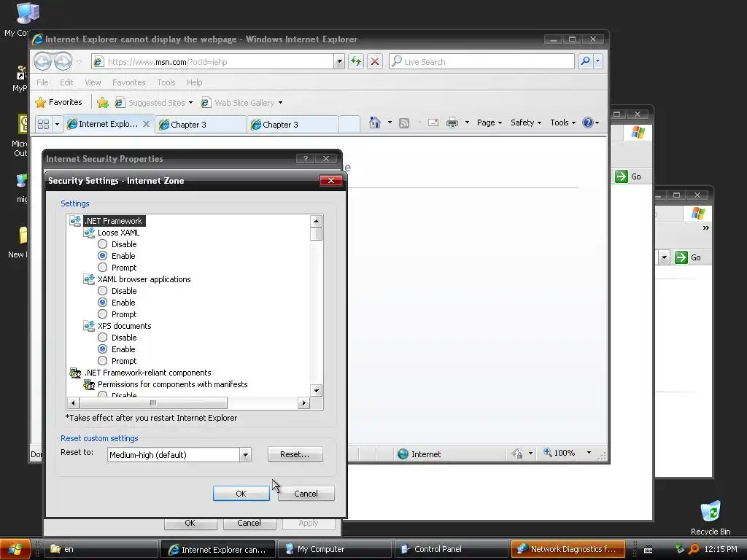Viewport: 747px width, 560px height.
Task: Click the Windows Start button
Action: click(16, 549)
